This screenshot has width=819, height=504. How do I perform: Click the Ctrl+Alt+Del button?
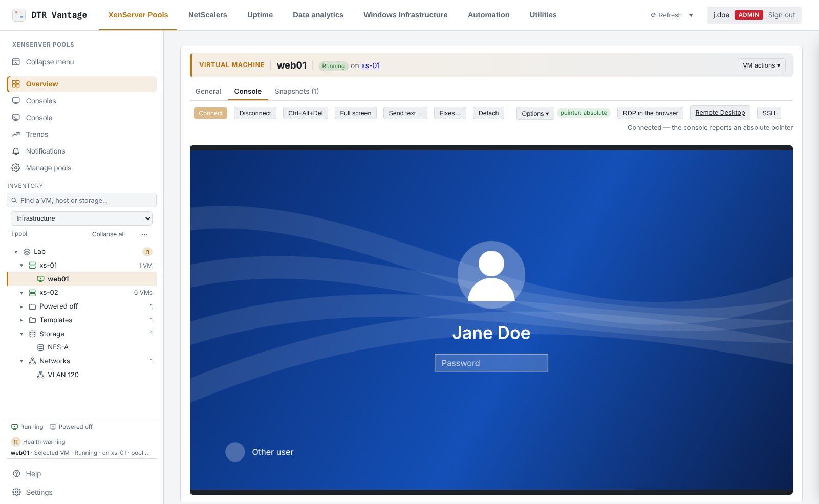305,113
